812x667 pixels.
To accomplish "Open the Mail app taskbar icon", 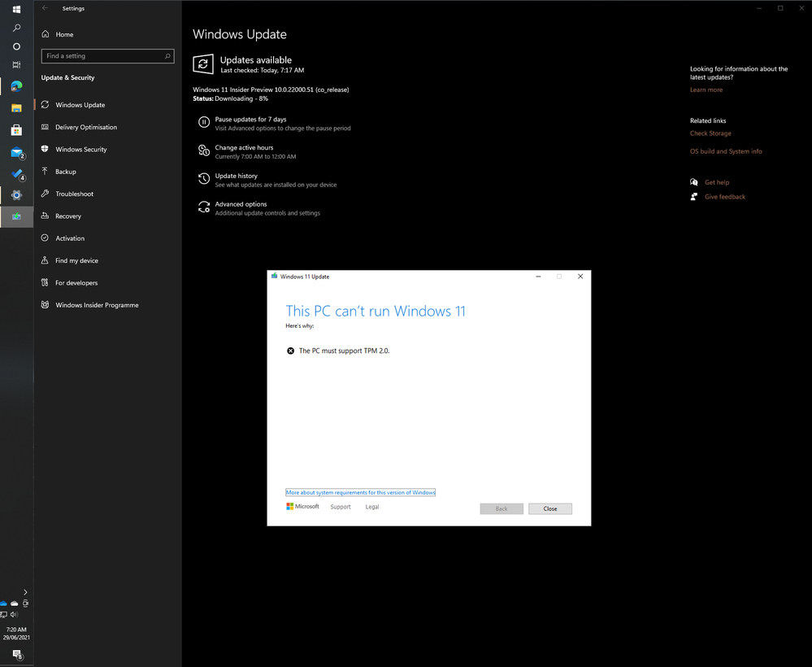I will (16, 152).
